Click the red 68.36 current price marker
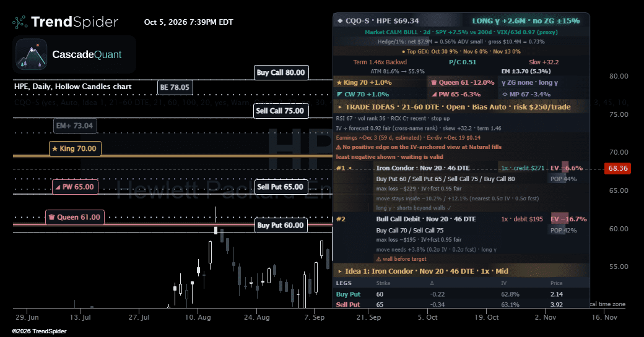This screenshot has height=337, width=644. point(618,168)
